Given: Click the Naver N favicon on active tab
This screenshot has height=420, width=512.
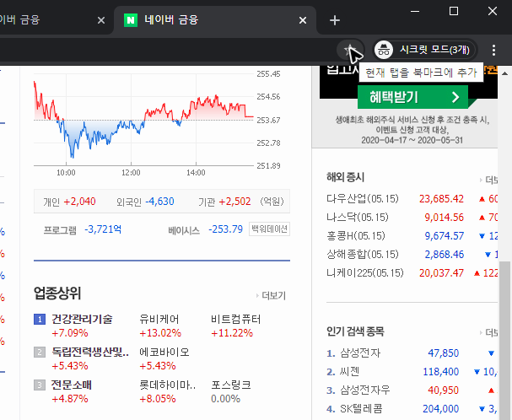Looking at the screenshot, I should tap(131, 20).
